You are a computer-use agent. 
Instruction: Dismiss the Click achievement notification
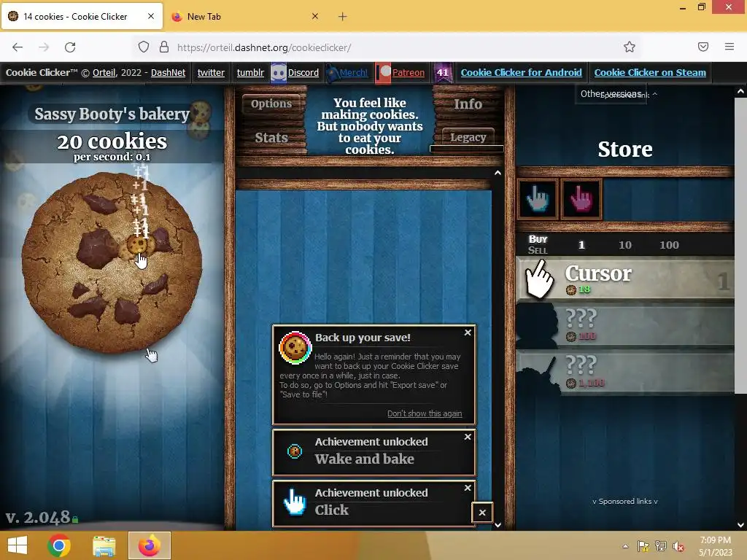[468, 488]
